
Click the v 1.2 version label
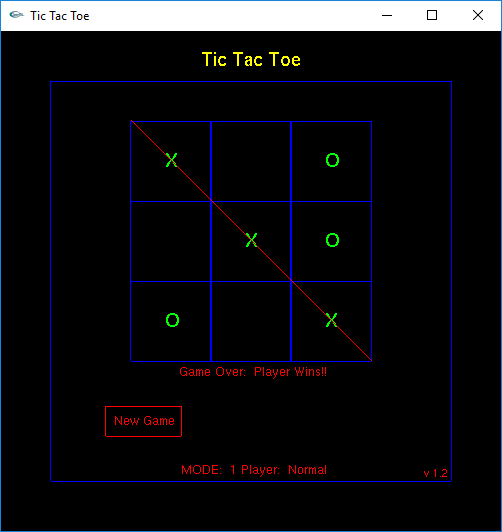coord(436,473)
